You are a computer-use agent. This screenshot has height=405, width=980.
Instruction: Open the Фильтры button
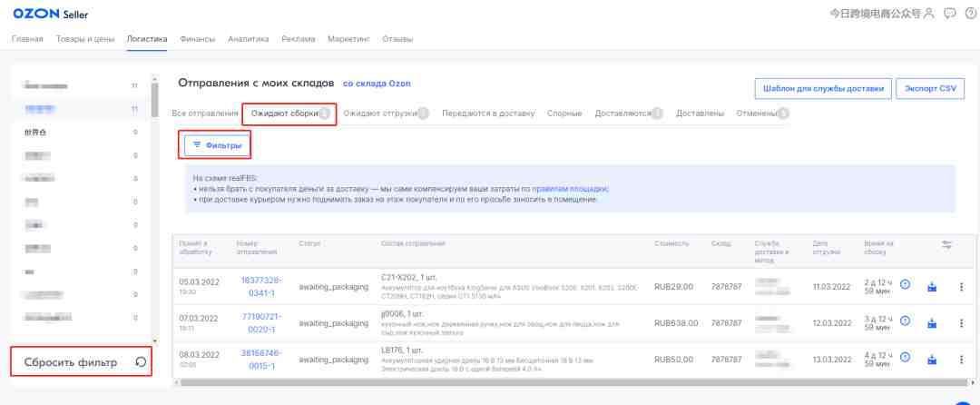pos(216,145)
